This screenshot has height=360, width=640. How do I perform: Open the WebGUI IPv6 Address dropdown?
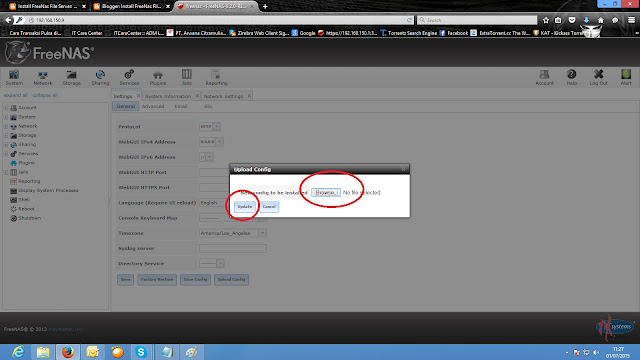coord(210,157)
